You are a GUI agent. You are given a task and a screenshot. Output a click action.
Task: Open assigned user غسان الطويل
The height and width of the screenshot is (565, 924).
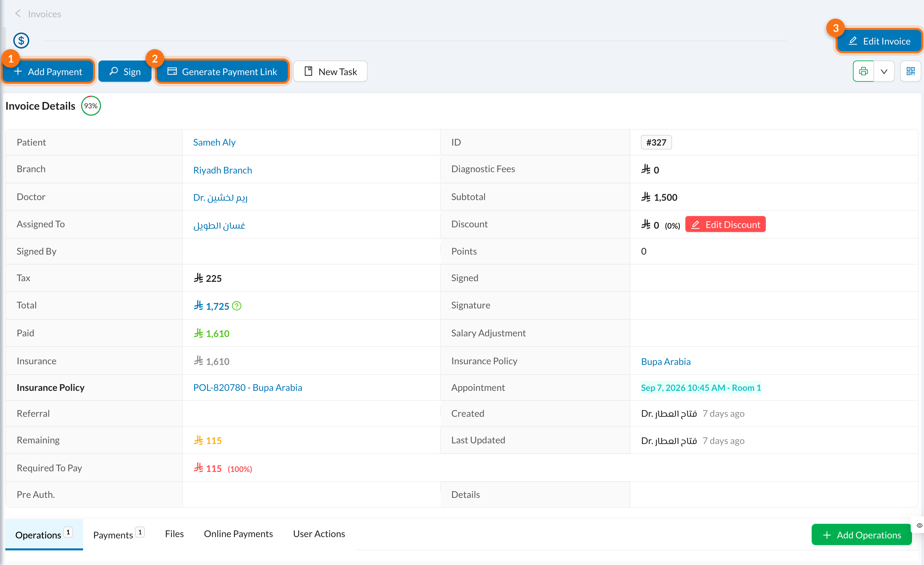tap(219, 225)
